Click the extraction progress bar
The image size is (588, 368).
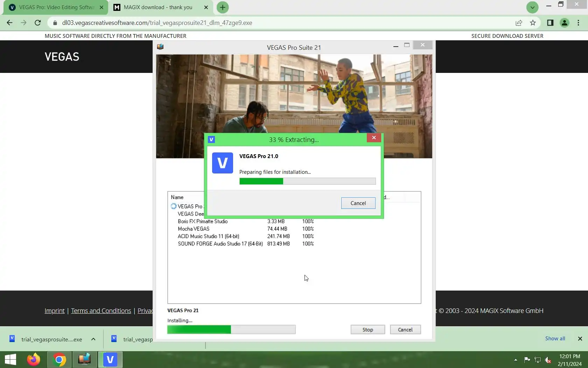click(307, 181)
